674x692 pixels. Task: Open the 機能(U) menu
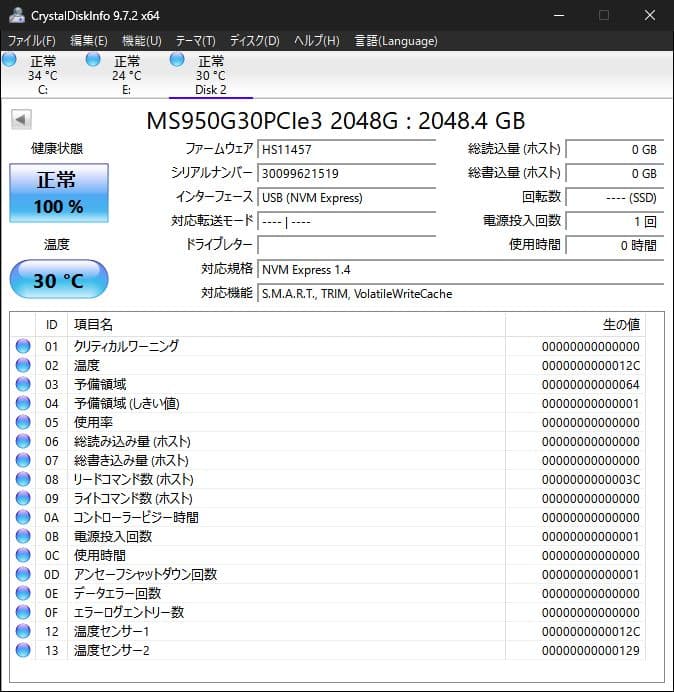142,41
